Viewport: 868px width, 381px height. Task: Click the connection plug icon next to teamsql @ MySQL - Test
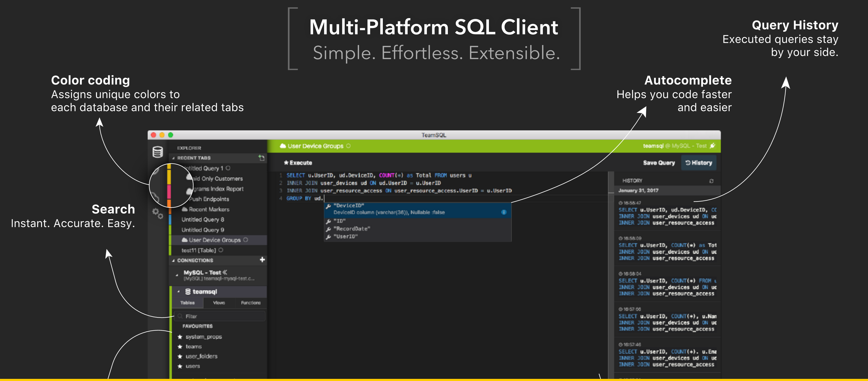point(713,146)
